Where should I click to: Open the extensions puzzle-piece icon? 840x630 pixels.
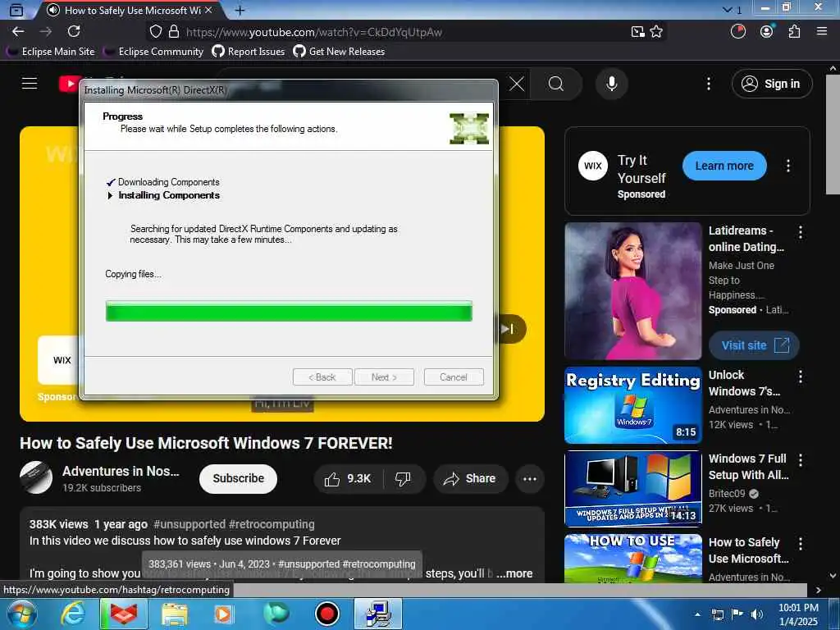(794, 32)
